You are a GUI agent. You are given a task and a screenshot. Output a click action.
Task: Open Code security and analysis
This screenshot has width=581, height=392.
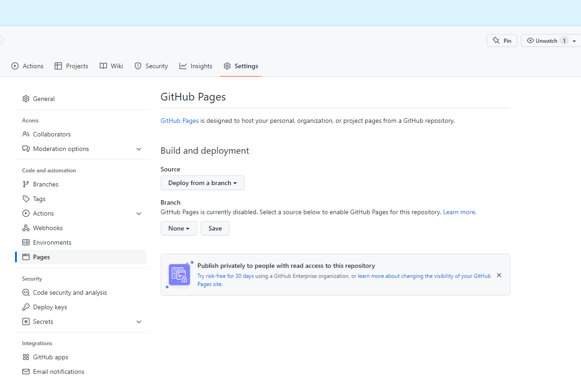pyautogui.click(x=82, y=292)
